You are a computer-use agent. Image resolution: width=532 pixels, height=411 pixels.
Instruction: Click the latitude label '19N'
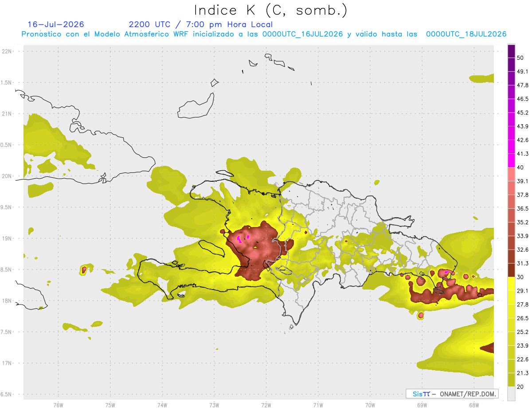(x=7, y=238)
